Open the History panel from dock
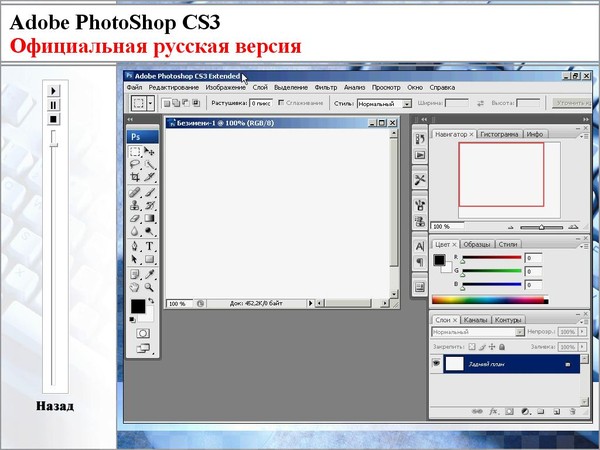The width and height of the screenshot is (600, 450). click(420, 139)
